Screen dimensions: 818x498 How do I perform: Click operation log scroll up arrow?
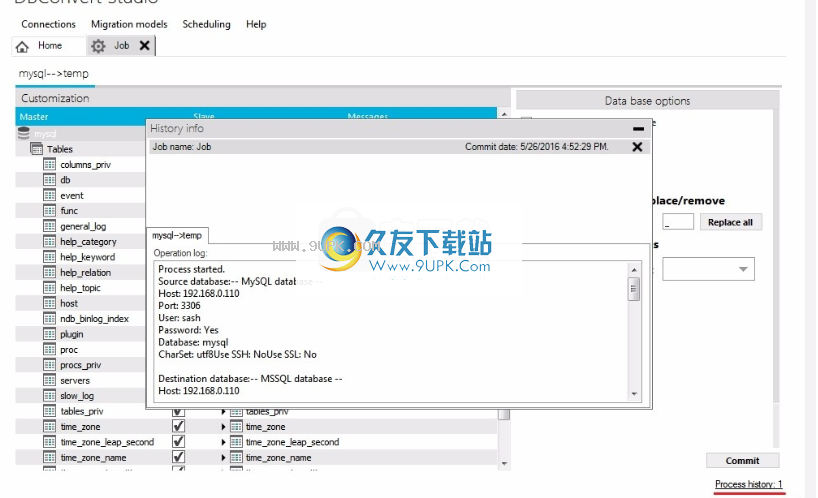point(634,270)
